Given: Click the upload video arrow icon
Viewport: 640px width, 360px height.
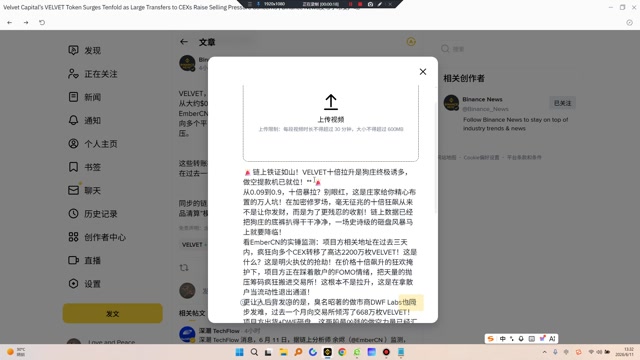Looking at the screenshot, I should pyautogui.click(x=331, y=102).
